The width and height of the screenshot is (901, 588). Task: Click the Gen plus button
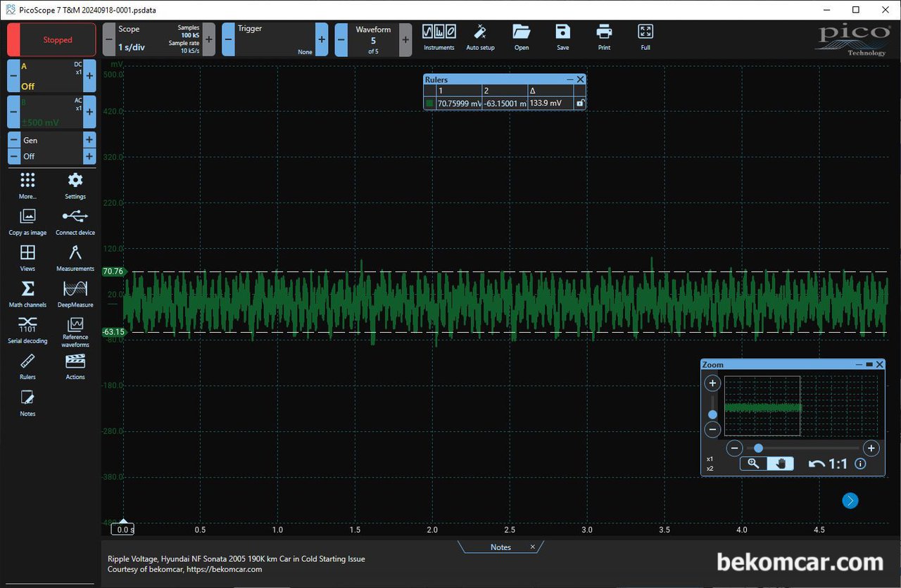[x=89, y=140]
